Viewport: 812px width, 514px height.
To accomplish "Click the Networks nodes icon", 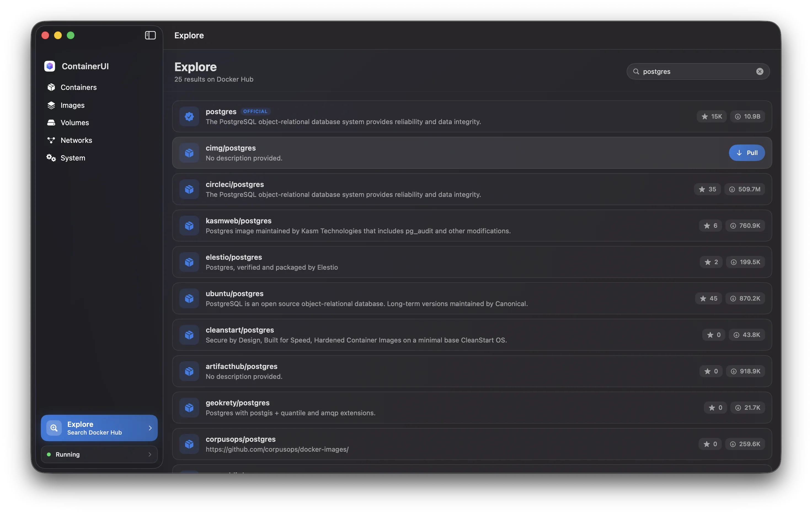I will (51, 140).
